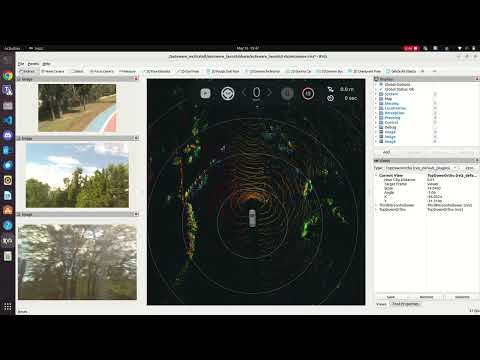Expand the Perception display group

pos(376,113)
